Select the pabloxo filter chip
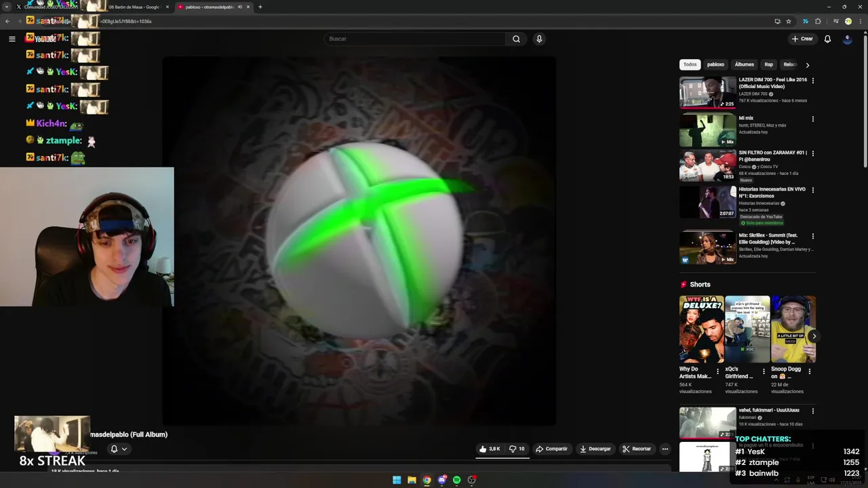This screenshot has width=868, height=488. tap(715, 64)
